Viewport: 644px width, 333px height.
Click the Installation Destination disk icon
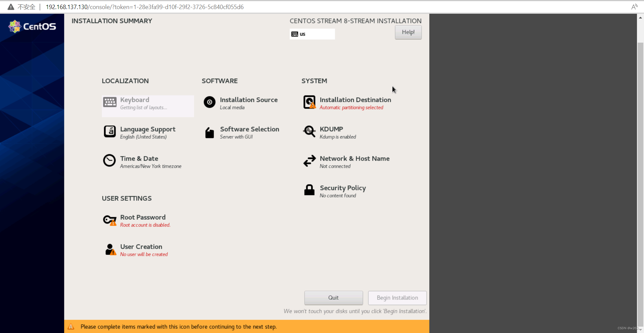(x=309, y=102)
